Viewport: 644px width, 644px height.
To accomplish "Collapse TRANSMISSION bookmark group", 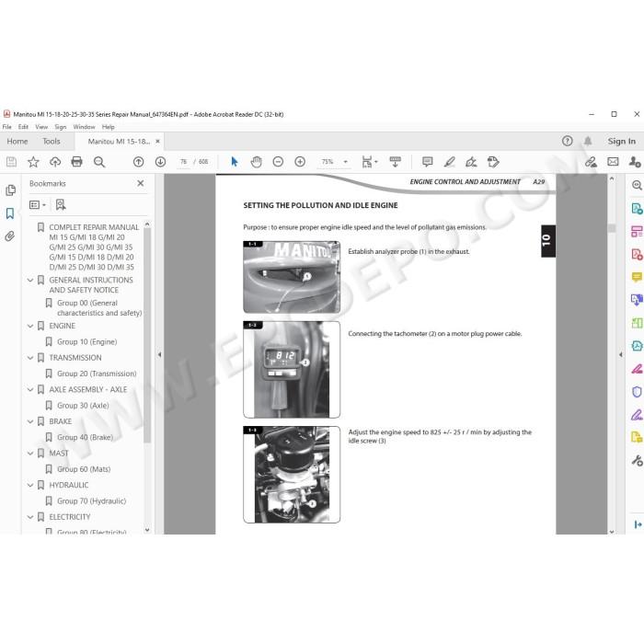I will point(30,358).
